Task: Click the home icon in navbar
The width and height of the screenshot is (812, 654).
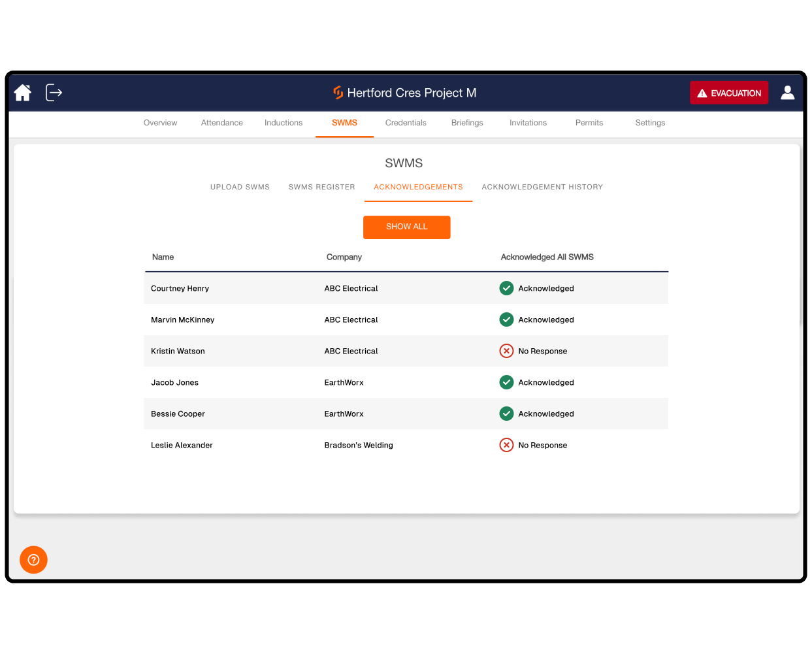Action: [x=22, y=93]
